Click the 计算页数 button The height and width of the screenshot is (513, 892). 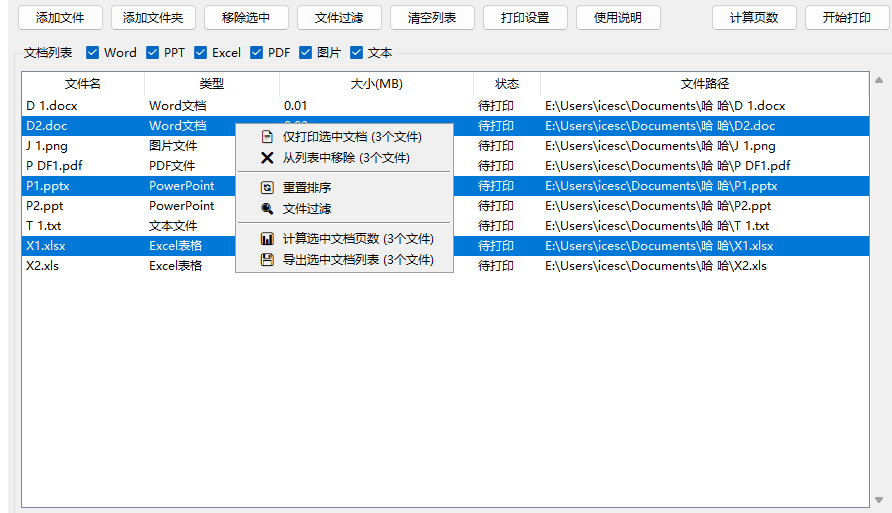click(x=754, y=18)
